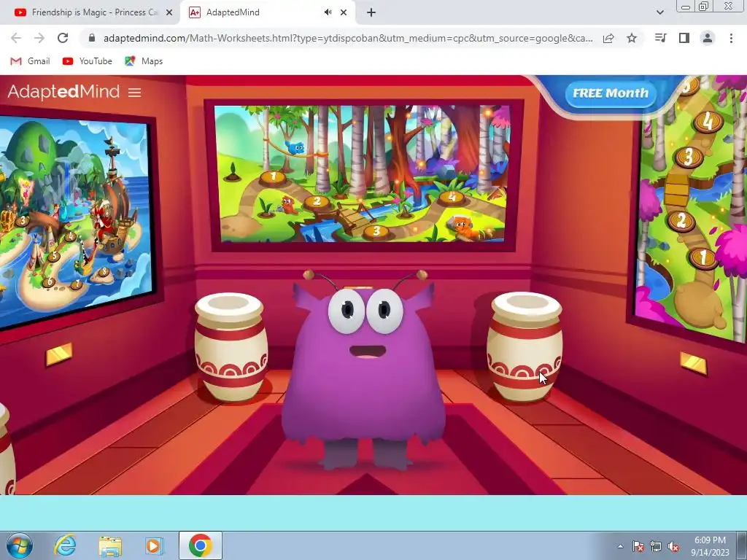The height and width of the screenshot is (560, 747).
Task: Tap the right drum
Action: point(525,347)
